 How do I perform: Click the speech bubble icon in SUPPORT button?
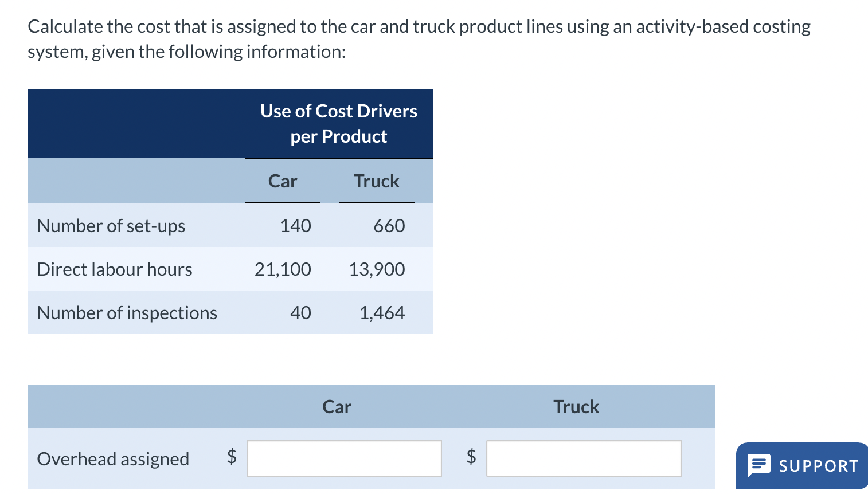pos(760,465)
